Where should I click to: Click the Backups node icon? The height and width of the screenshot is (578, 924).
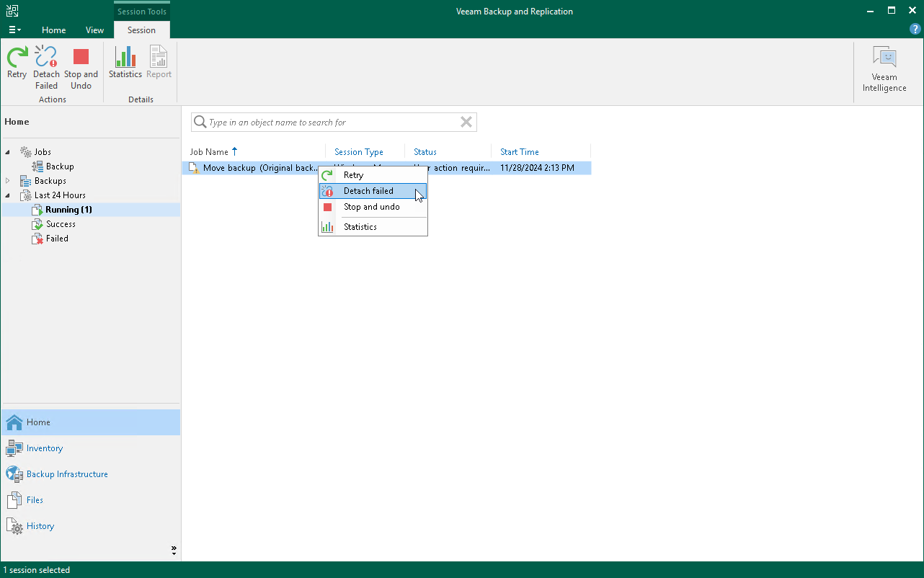pyautogui.click(x=26, y=181)
